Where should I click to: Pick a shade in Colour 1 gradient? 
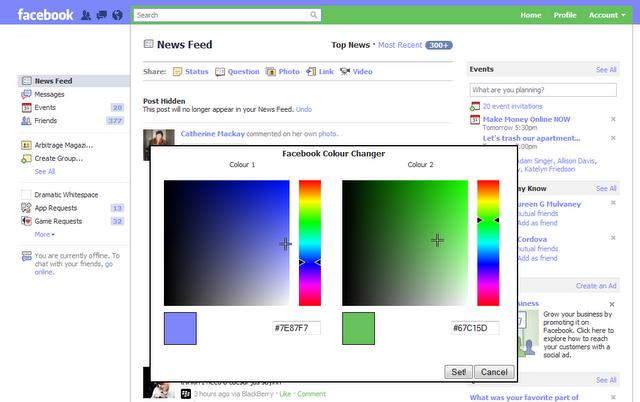(x=227, y=243)
